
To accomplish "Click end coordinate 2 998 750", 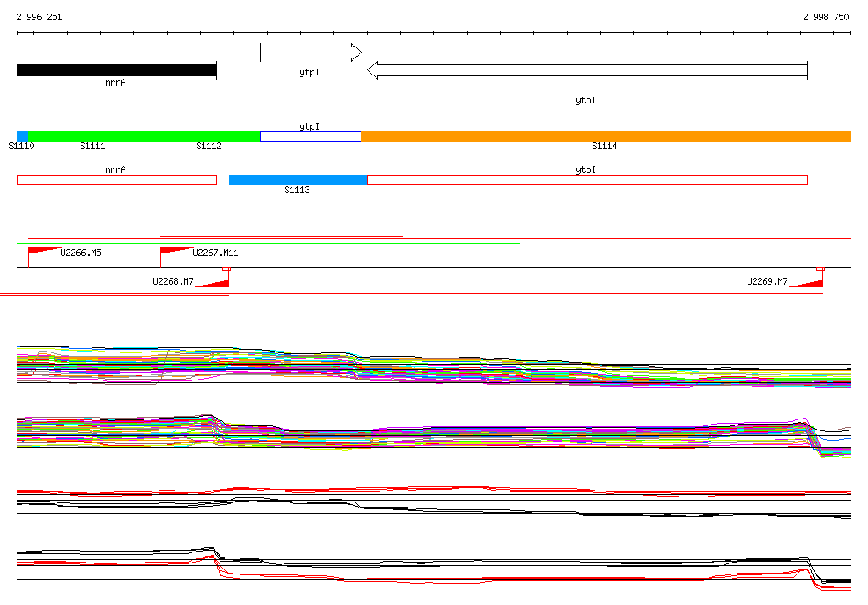I will (826, 17).
